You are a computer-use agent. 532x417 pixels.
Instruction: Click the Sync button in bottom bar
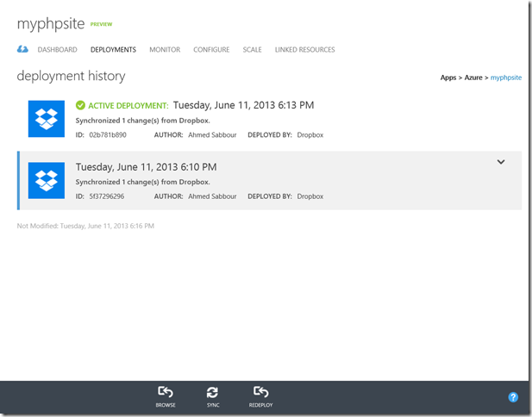click(213, 396)
